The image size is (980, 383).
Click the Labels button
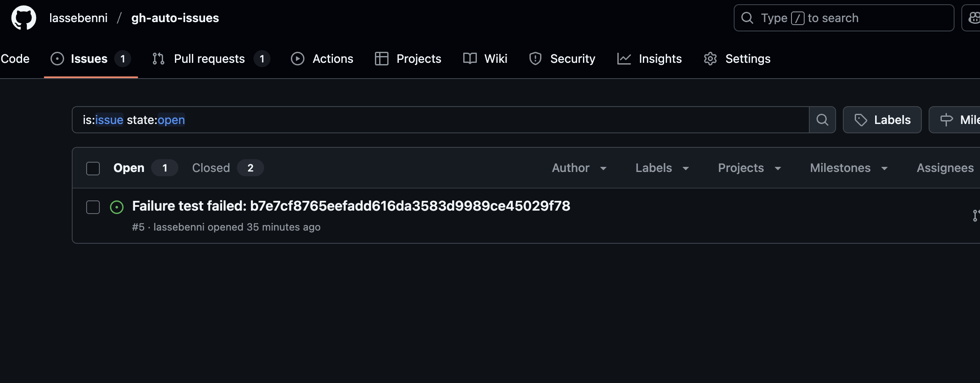882,120
